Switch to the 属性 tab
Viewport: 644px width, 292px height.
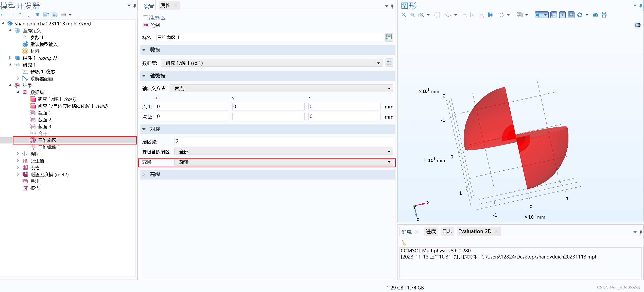165,5
